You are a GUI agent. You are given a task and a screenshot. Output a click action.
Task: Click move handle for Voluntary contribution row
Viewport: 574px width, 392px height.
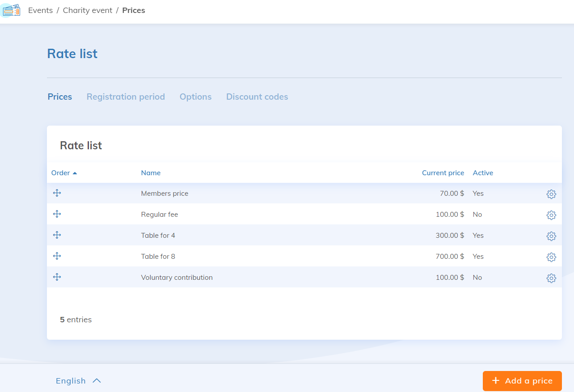(x=57, y=277)
